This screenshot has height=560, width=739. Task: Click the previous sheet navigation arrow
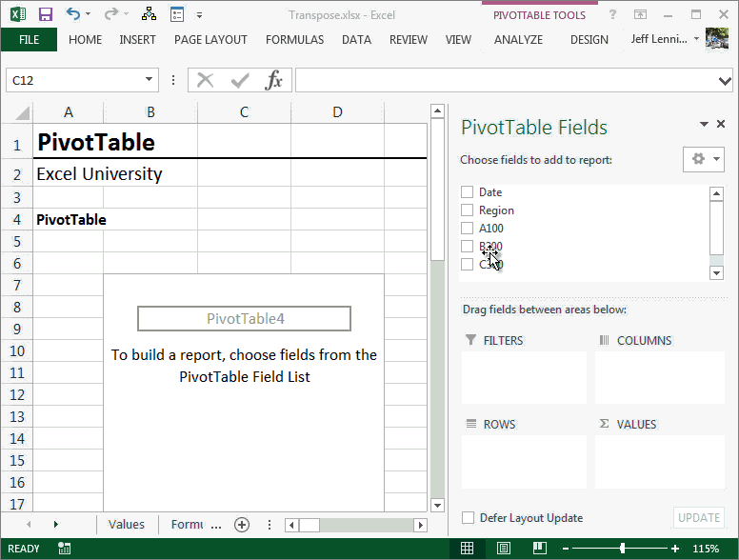29,524
